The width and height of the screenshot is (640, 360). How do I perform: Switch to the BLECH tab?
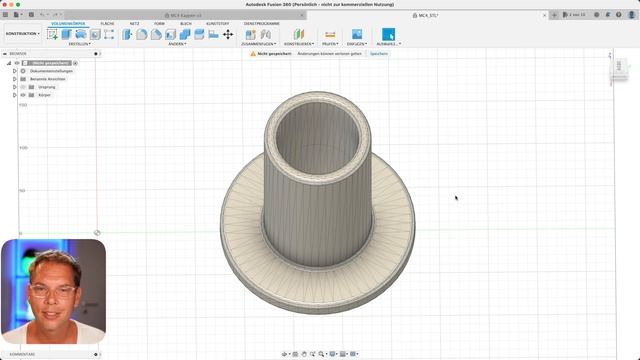click(186, 24)
